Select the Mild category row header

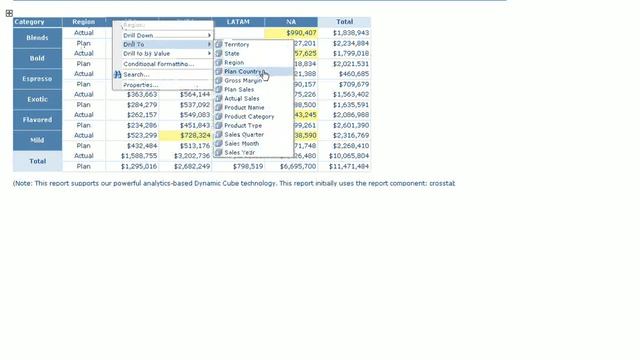click(38, 140)
